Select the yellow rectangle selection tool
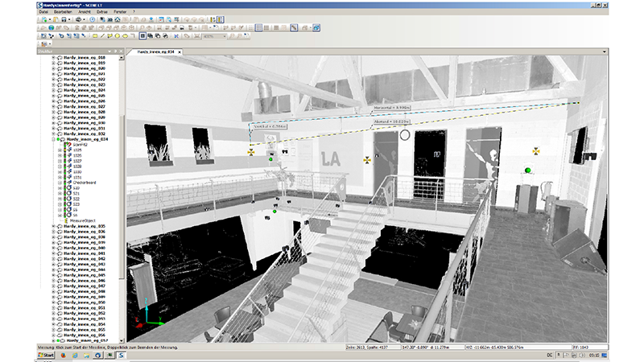This screenshot has height=362, width=644. coord(95,36)
